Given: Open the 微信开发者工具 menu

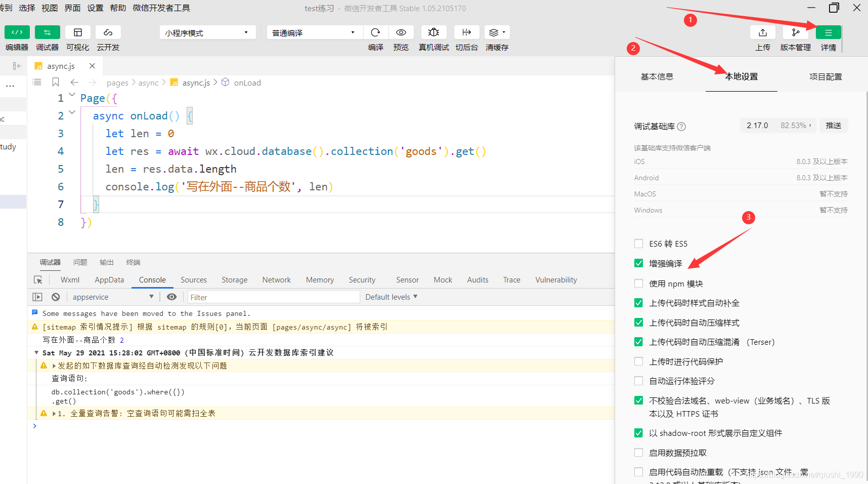Looking at the screenshot, I should pyautogui.click(x=161, y=8).
